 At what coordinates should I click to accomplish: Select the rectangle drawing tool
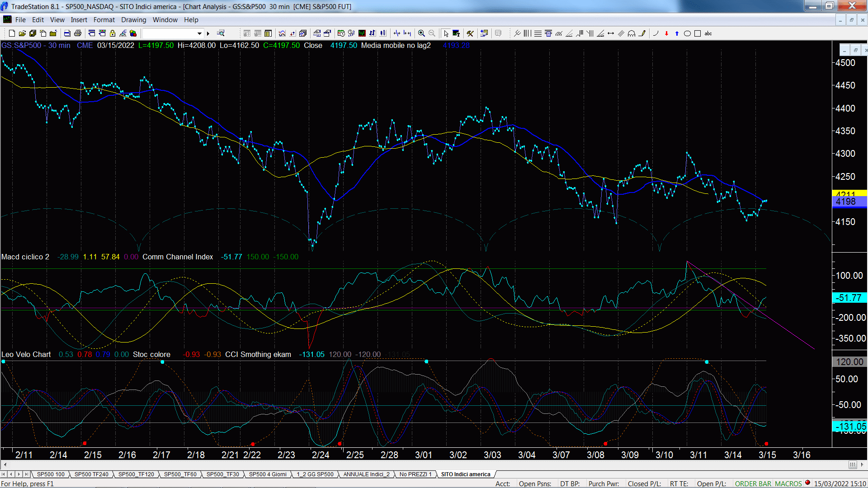pos(698,33)
